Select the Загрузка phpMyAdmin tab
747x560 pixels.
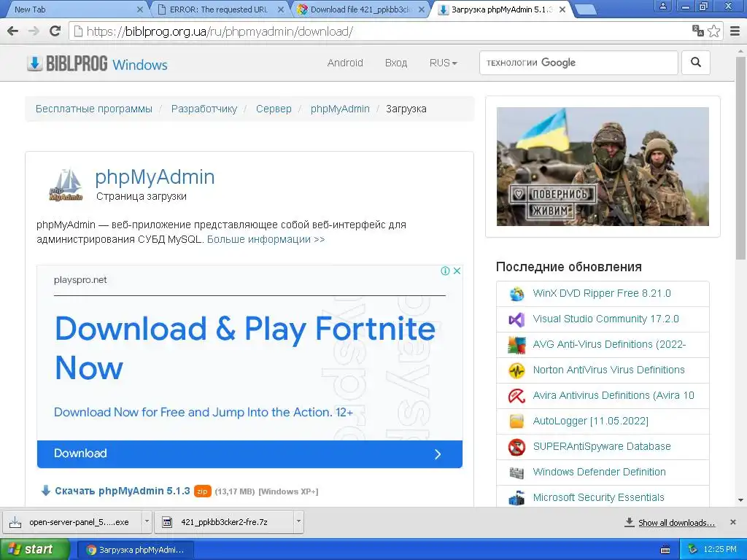500,9
